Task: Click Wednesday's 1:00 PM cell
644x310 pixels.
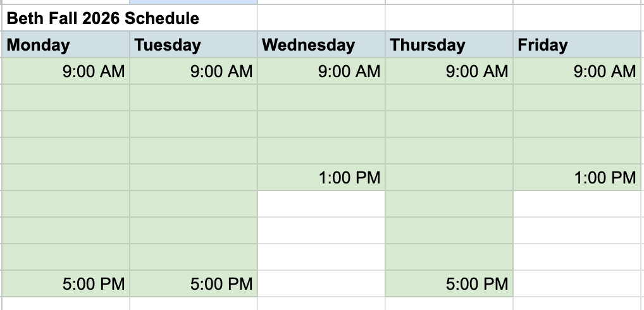Action: [321, 177]
